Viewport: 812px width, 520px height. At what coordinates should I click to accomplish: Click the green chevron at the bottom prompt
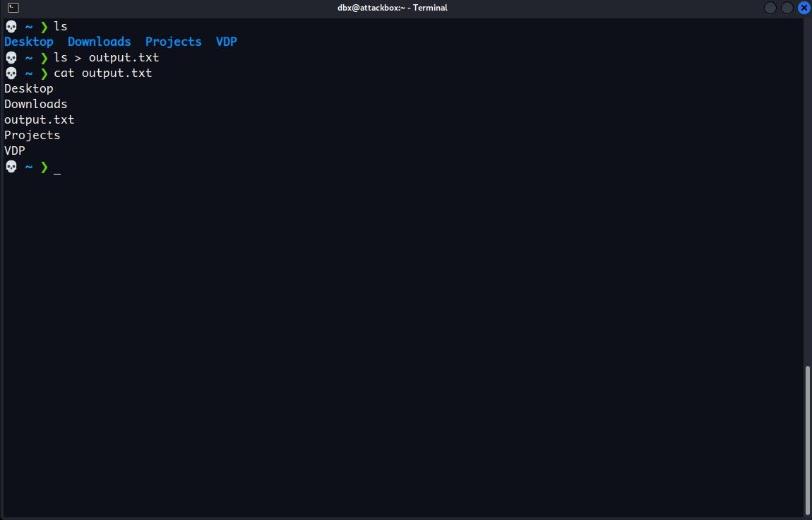pyautogui.click(x=44, y=167)
